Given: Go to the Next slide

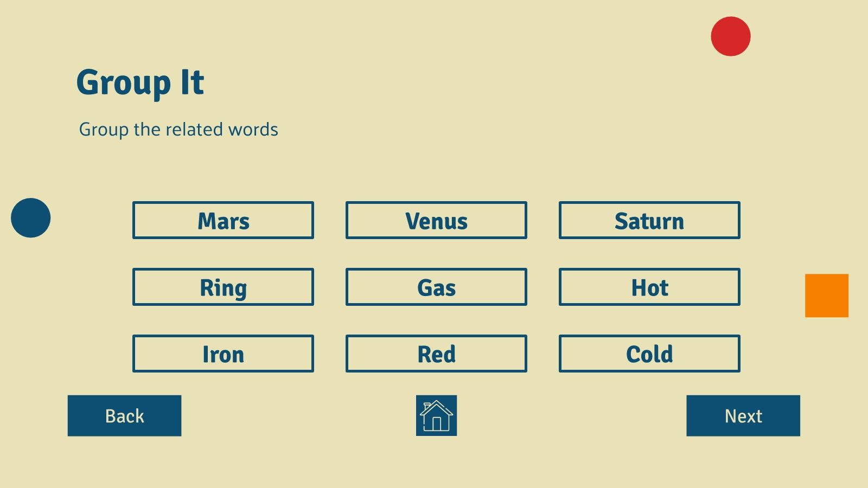Looking at the screenshot, I should coord(743,415).
